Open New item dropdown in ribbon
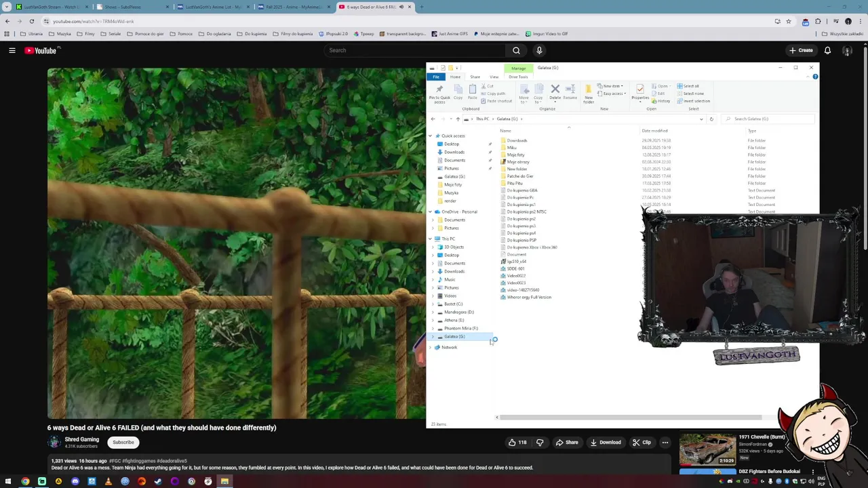868x488 pixels. (611, 86)
